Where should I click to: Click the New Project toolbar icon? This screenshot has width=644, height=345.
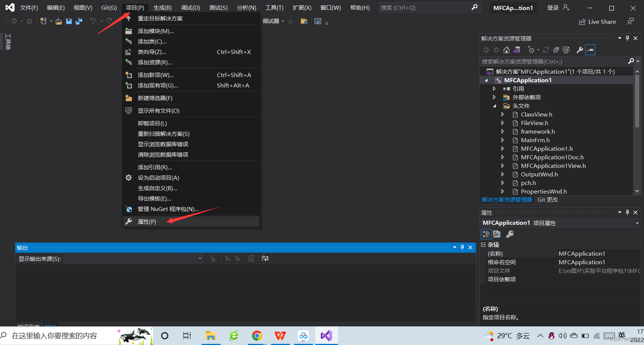[44, 21]
